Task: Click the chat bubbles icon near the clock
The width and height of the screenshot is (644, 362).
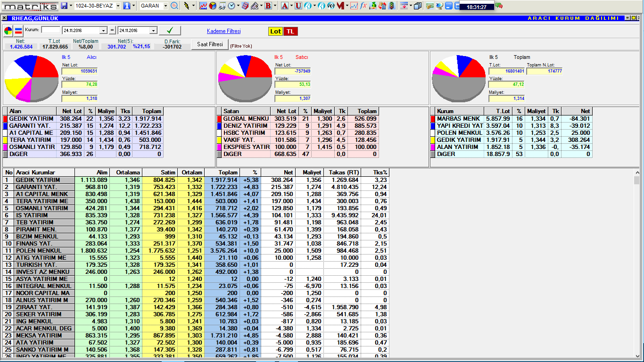Action: click(498, 6)
